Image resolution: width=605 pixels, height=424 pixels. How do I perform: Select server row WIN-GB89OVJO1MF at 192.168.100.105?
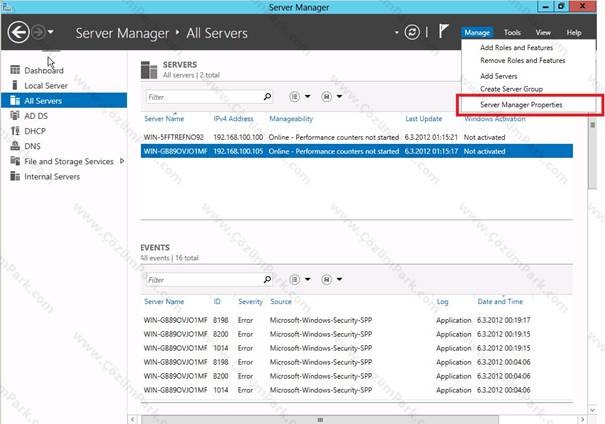[357, 151]
